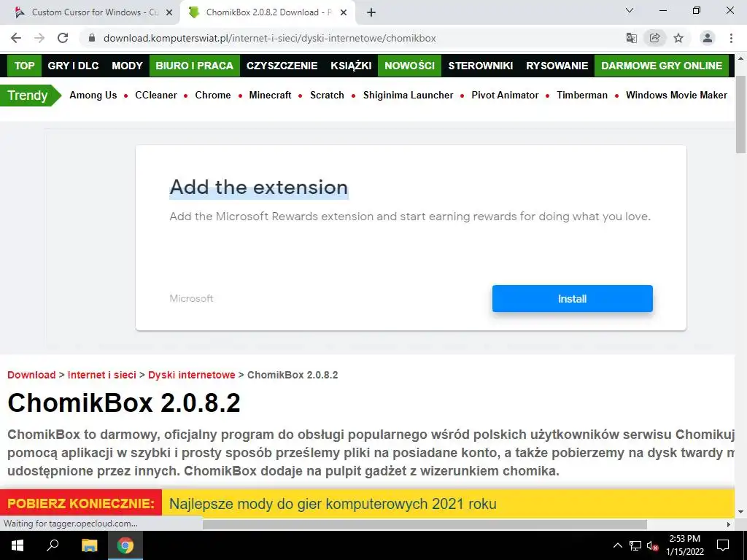Open the CCleaner trend link
This screenshot has height=560, width=747.
pos(156,96)
